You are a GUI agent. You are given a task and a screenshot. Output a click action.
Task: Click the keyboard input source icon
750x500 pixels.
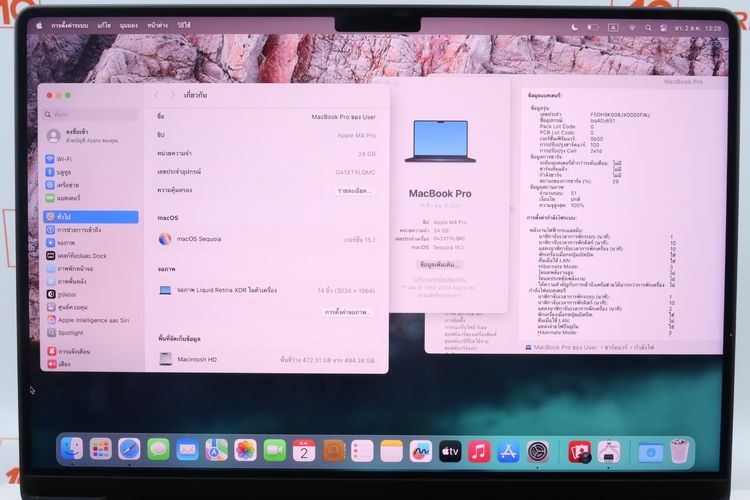(x=613, y=28)
